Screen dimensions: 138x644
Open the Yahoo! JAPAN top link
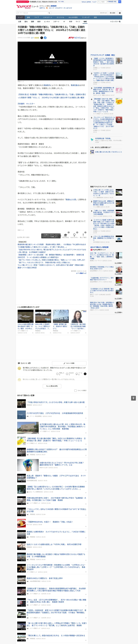coord(86,2)
